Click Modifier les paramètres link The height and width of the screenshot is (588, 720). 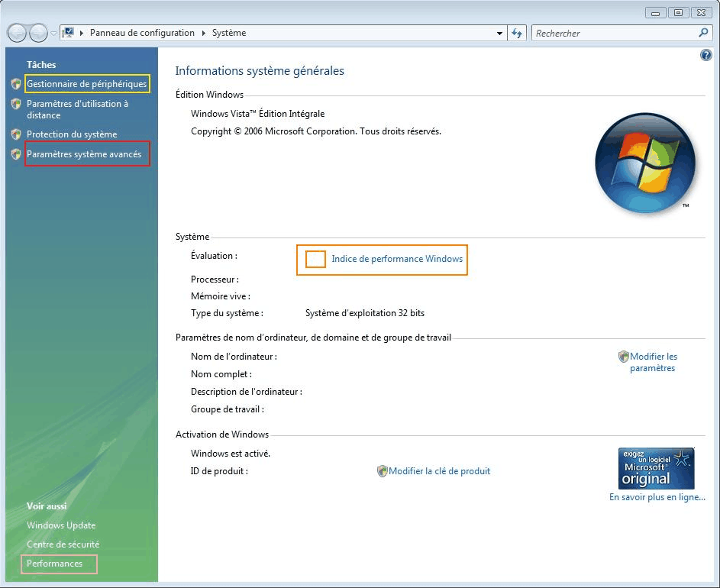point(653,362)
